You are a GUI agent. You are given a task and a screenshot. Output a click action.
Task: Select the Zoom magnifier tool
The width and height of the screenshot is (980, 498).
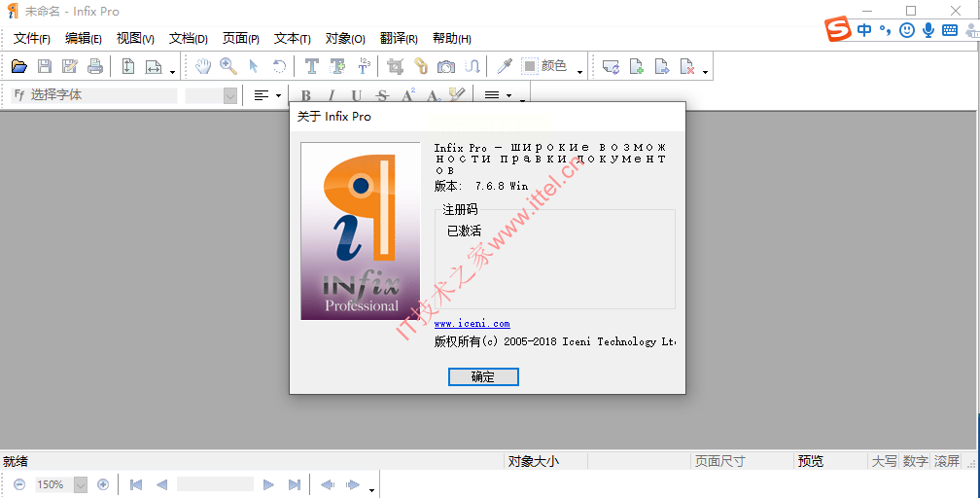point(228,66)
